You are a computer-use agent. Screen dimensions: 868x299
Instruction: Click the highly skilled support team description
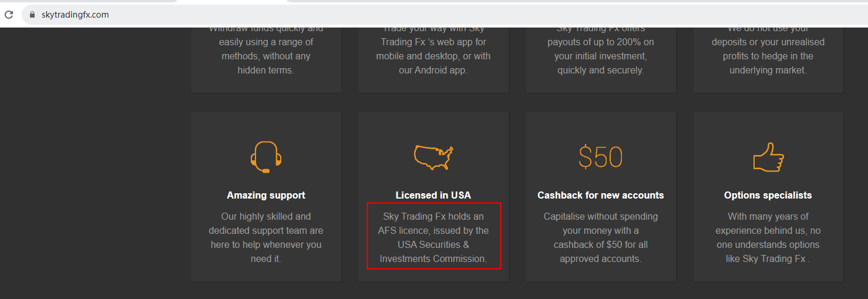[266, 237]
